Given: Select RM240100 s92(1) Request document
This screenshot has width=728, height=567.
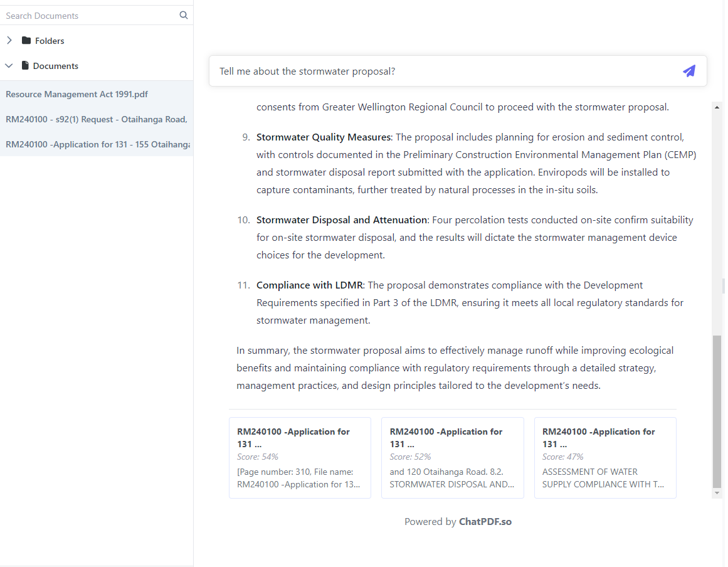Looking at the screenshot, I should (x=97, y=119).
